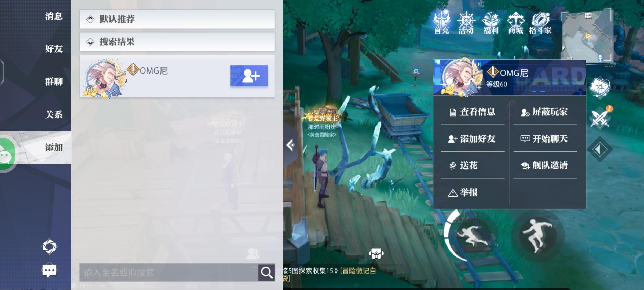Tap the crossed swords battle icon
Image resolution: width=644 pixels, height=290 pixels.
[x=601, y=118]
